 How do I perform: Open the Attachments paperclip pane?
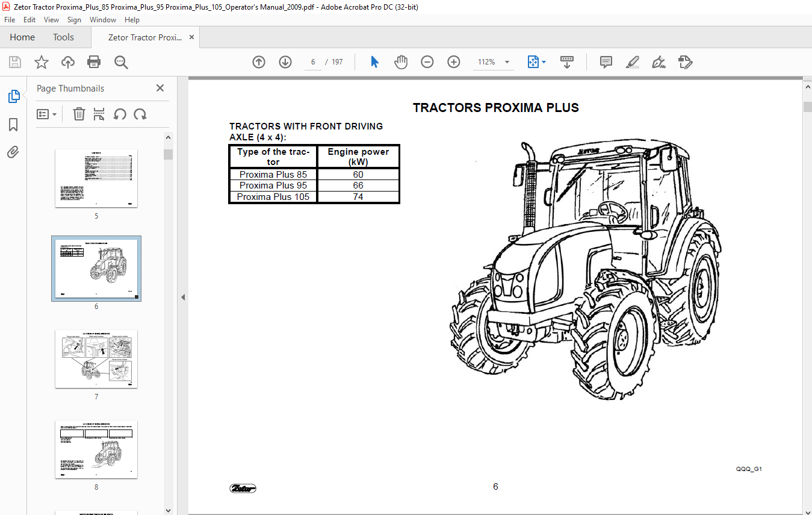coord(13,152)
